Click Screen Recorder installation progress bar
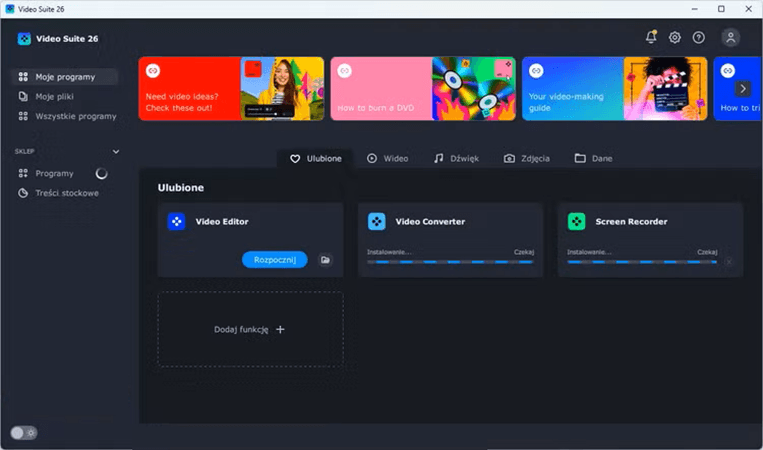763x450 pixels. coord(642,262)
